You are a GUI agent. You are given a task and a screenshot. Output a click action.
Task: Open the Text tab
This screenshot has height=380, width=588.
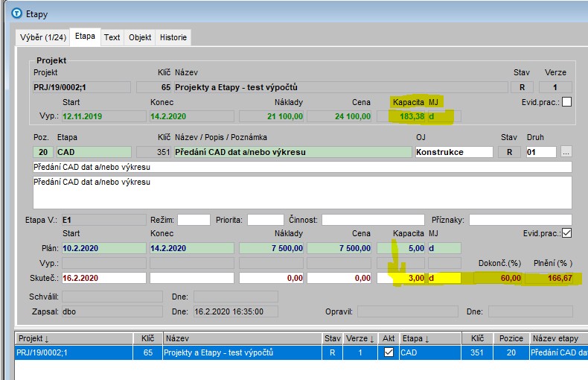click(x=112, y=37)
